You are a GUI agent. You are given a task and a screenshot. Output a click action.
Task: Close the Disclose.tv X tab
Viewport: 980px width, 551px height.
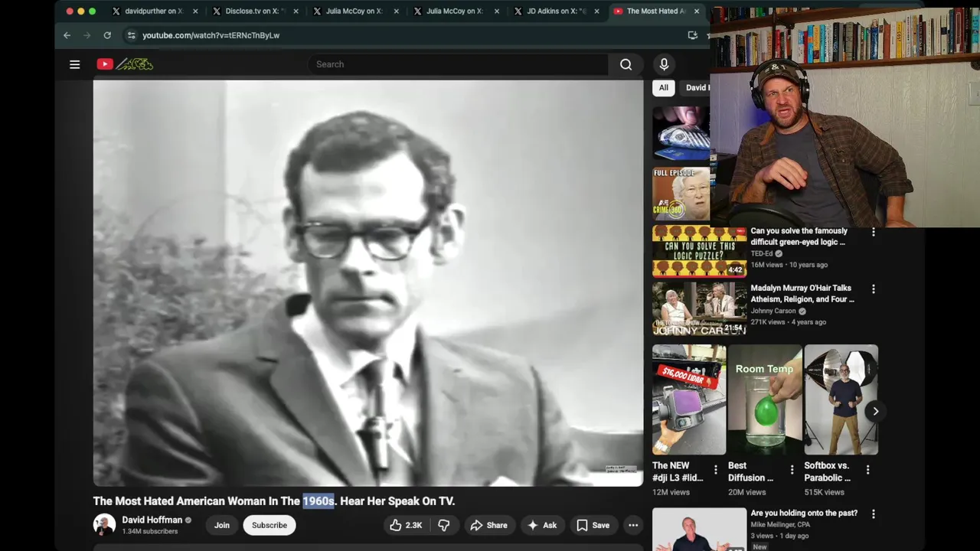pos(296,11)
